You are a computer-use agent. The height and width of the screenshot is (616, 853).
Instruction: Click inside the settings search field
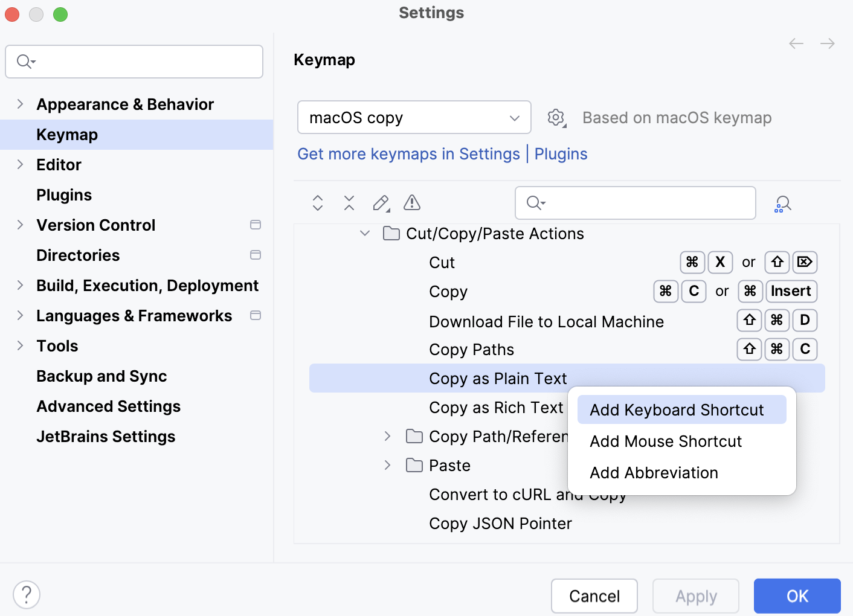pyautogui.click(x=134, y=61)
